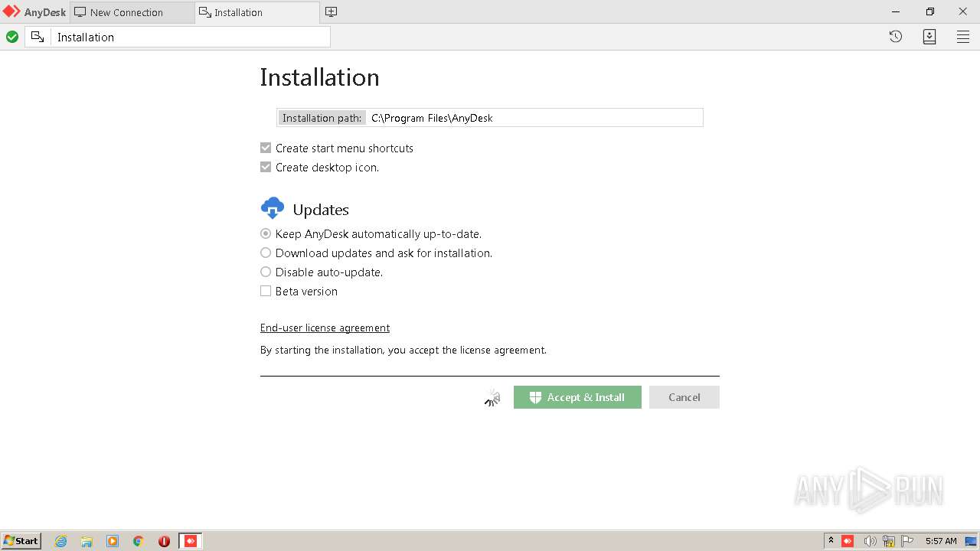Open File Explorer from taskbar
Image resolution: width=980 pixels, height=551 pixels.
pos(87,541)
